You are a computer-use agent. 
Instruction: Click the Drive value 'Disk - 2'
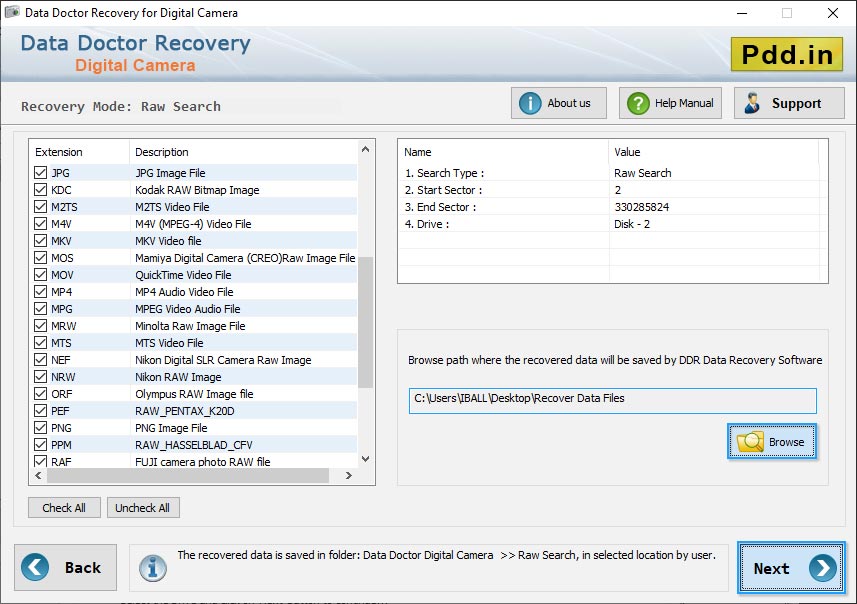click(632, 224)
